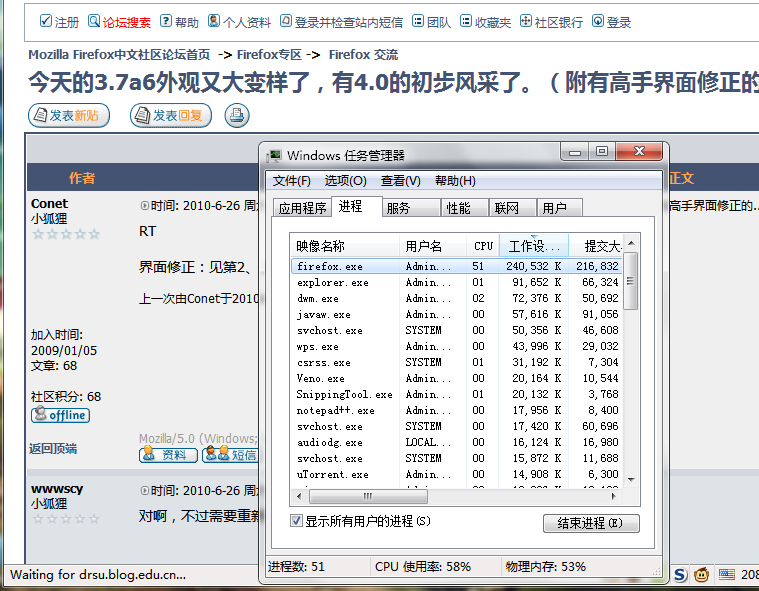759x591 pixels.
Task: Sort processes by 用户名 column
Action: coord(433,246)
